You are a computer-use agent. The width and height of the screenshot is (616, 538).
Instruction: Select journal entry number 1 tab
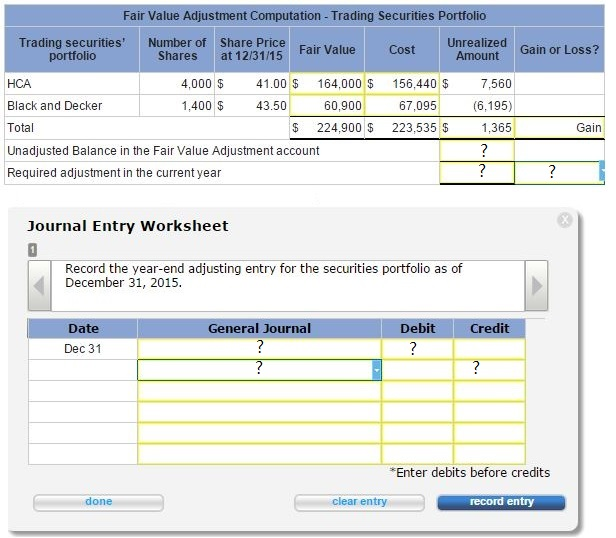coord(33,250)
